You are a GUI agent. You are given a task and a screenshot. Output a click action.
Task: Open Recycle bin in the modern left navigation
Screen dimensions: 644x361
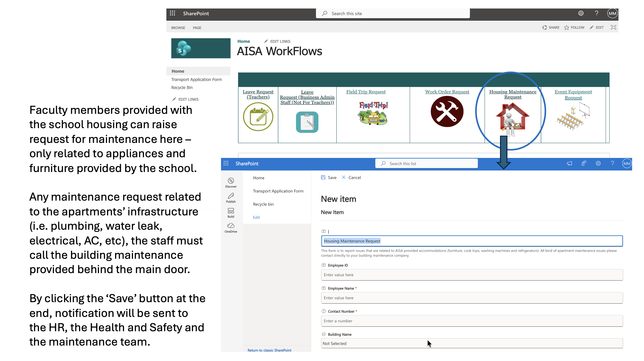point(263,204)
